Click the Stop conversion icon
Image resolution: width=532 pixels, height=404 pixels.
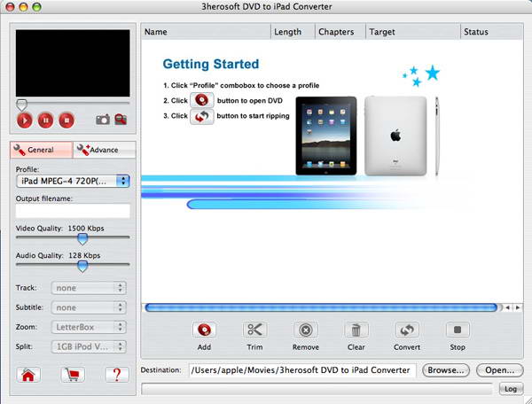(x=458, y=330)
